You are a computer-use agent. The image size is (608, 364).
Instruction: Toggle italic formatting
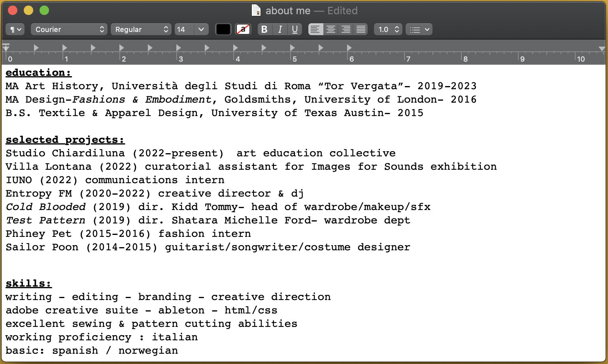(280, 29)
